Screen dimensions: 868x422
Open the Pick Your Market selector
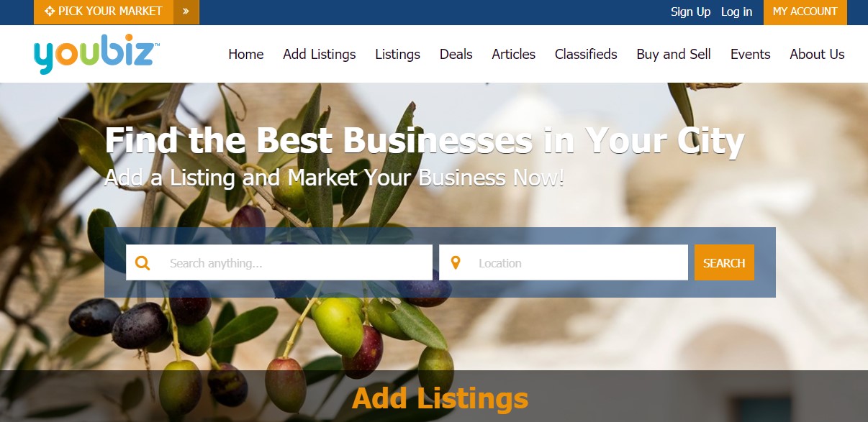pyautogui.click(x=104, y=12)
